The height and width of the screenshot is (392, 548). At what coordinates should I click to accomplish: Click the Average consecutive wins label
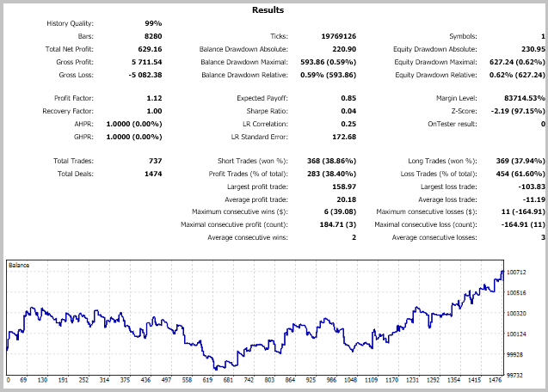pos(248,237)
